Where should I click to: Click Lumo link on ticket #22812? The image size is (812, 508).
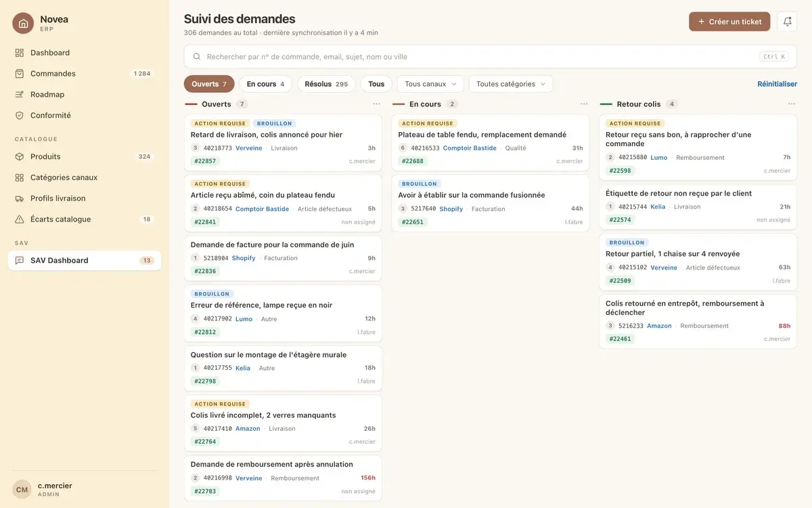pos(244,319)
